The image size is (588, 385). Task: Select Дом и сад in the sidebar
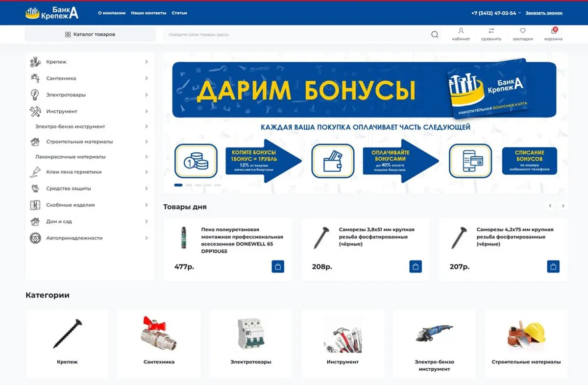pos(59,221)
